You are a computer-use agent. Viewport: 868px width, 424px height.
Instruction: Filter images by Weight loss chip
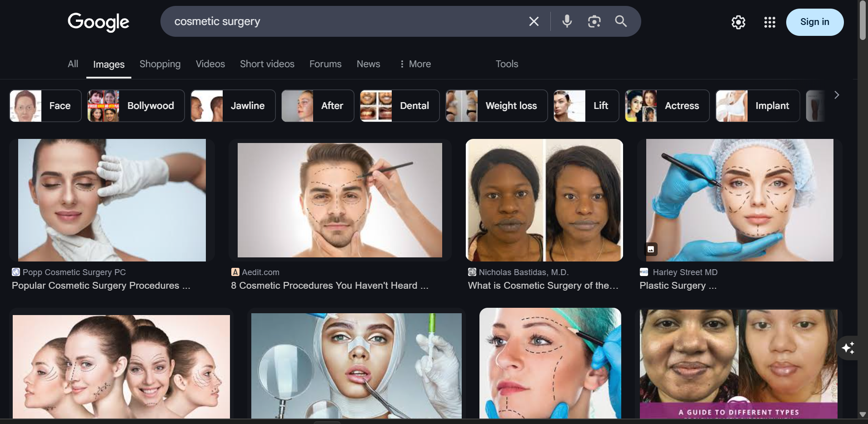(496, 106)
